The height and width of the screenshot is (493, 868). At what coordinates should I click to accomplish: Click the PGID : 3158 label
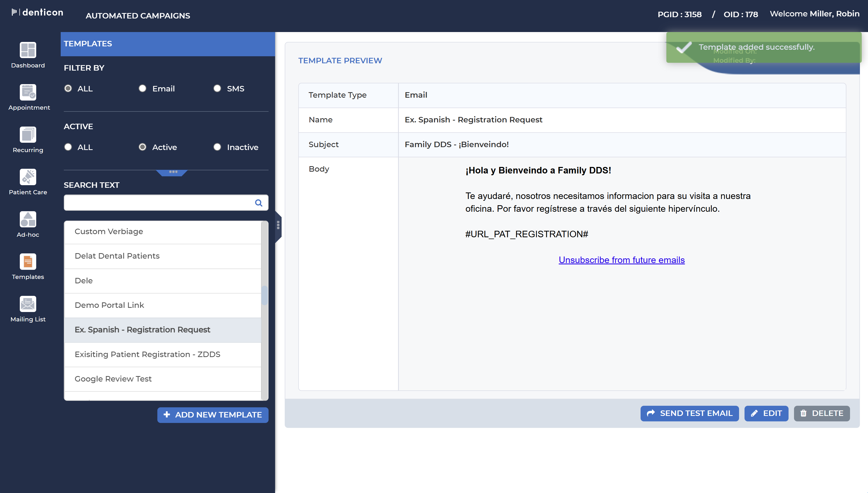click(679, 14)
